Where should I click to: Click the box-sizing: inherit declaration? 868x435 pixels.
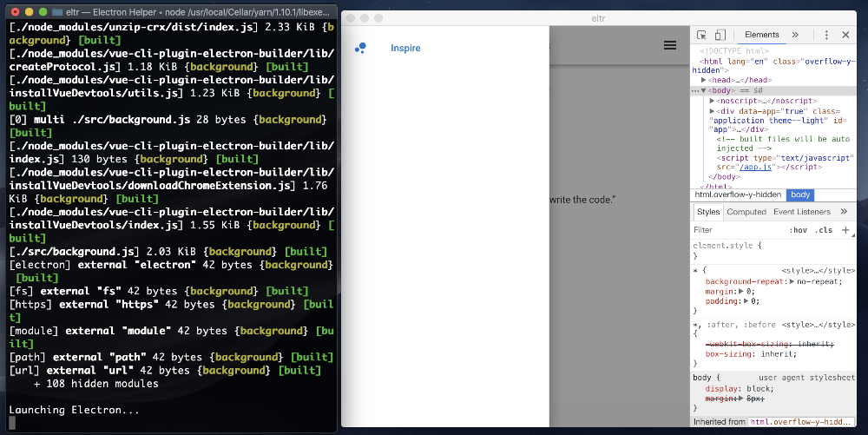coord(751,354)
